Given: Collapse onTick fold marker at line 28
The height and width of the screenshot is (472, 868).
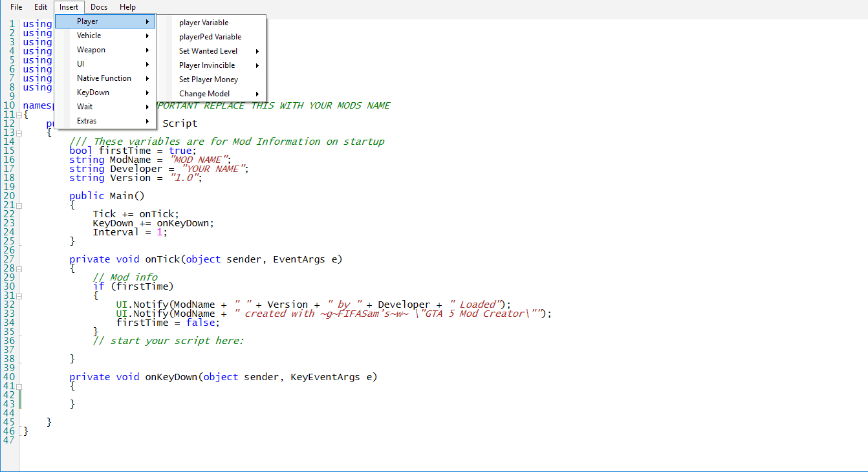Looking at the screenshot, I should point(19,268).
